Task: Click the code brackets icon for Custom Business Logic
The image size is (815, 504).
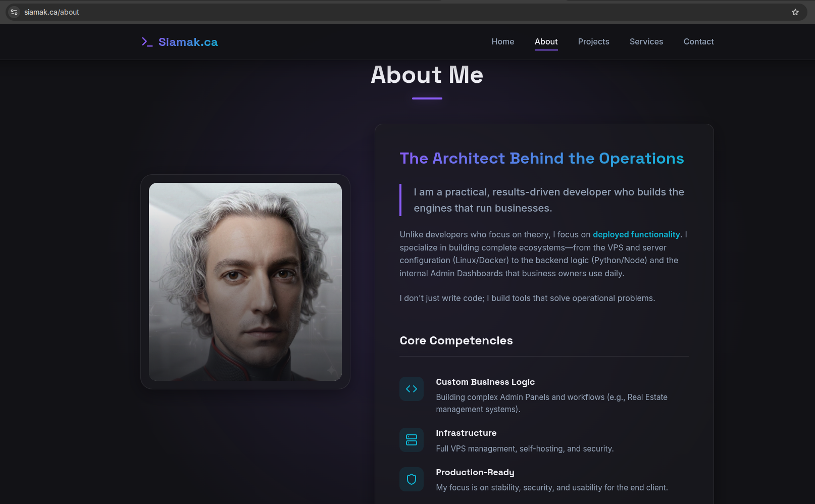Action: (412, 389)
